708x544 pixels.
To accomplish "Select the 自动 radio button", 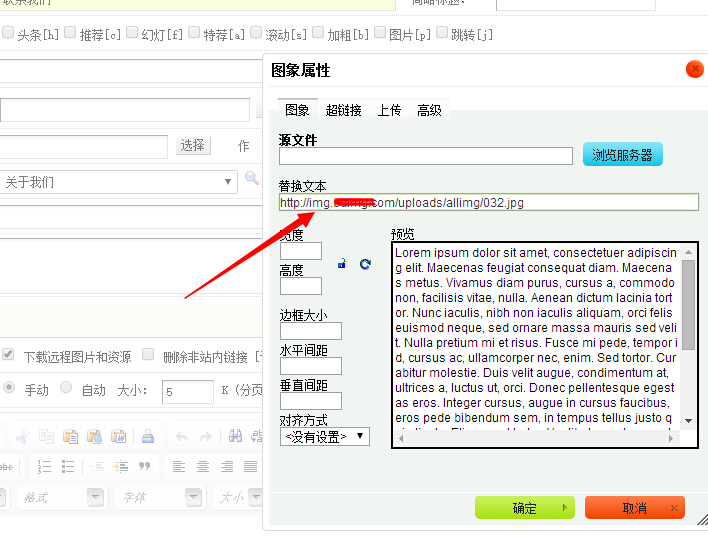I will 66,387.
